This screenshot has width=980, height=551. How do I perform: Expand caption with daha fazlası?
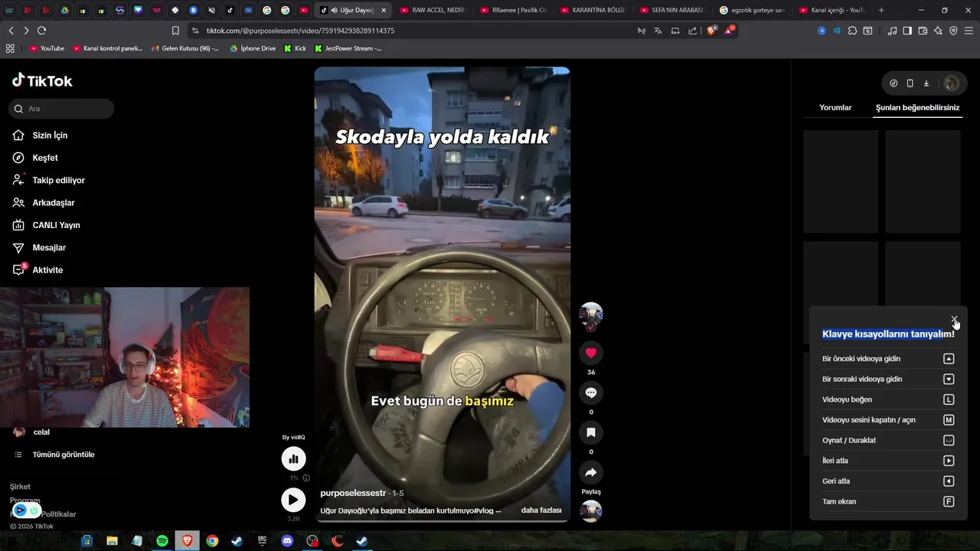pyautogui.click(x=541, y=510)
